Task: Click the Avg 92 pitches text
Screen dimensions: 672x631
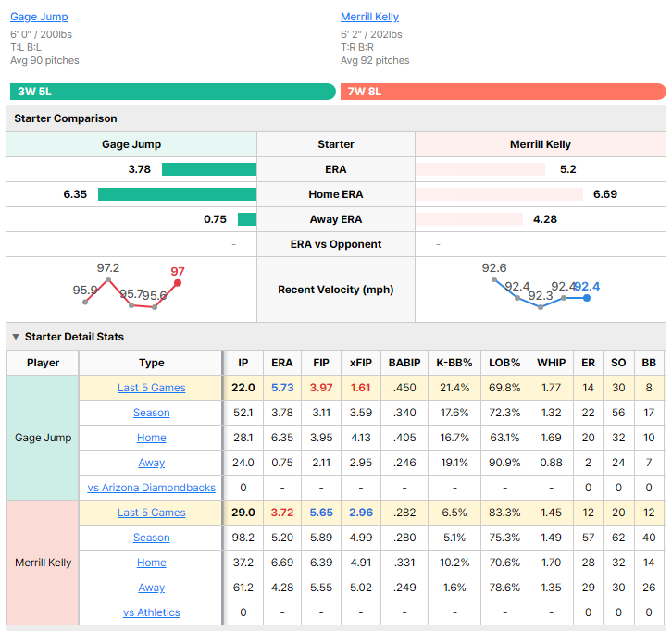Action: tap(375, 60)
